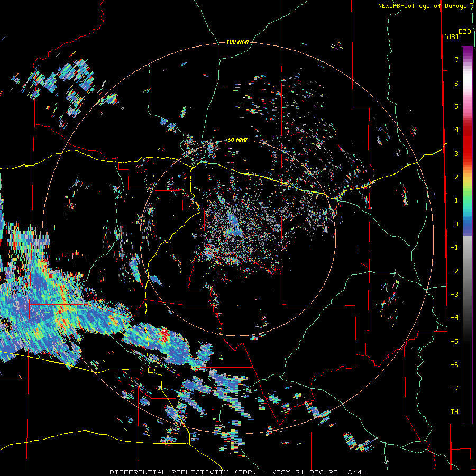Click the ZDR color scale bar
The image size is (476, 476).
click(467, 235)
